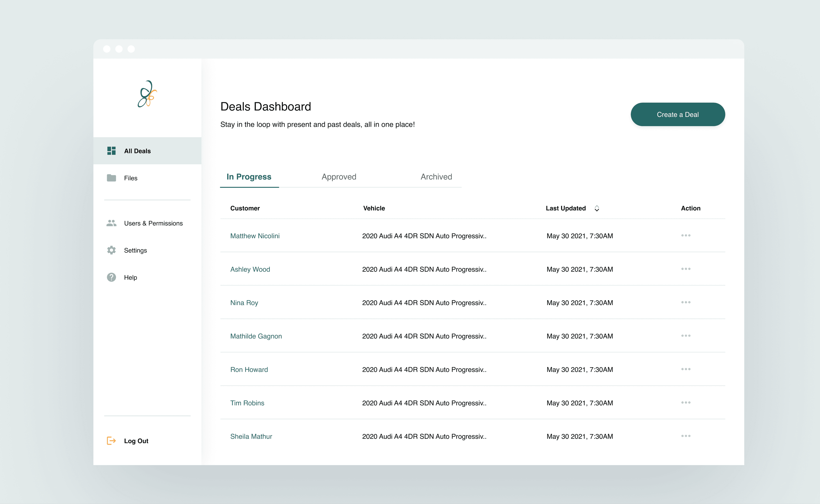
Task: Click the date cell in Ron Howard's row
Action: 580,369
